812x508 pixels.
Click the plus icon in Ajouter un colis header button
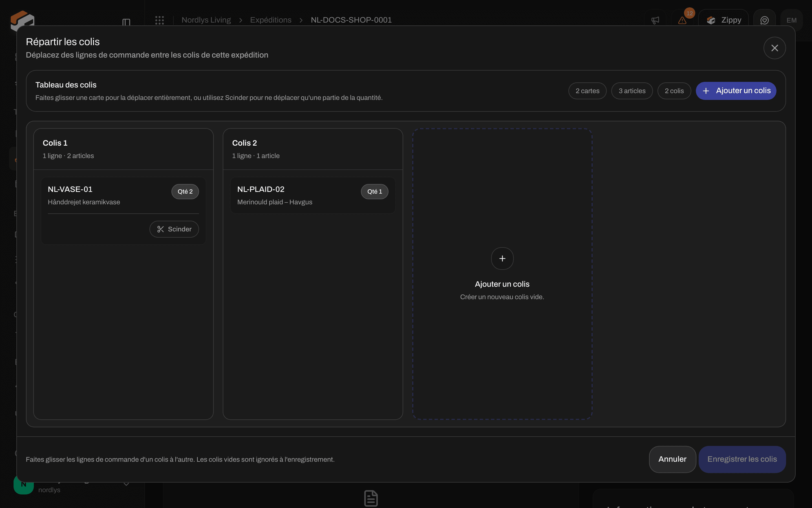click(x=706, y=91)
